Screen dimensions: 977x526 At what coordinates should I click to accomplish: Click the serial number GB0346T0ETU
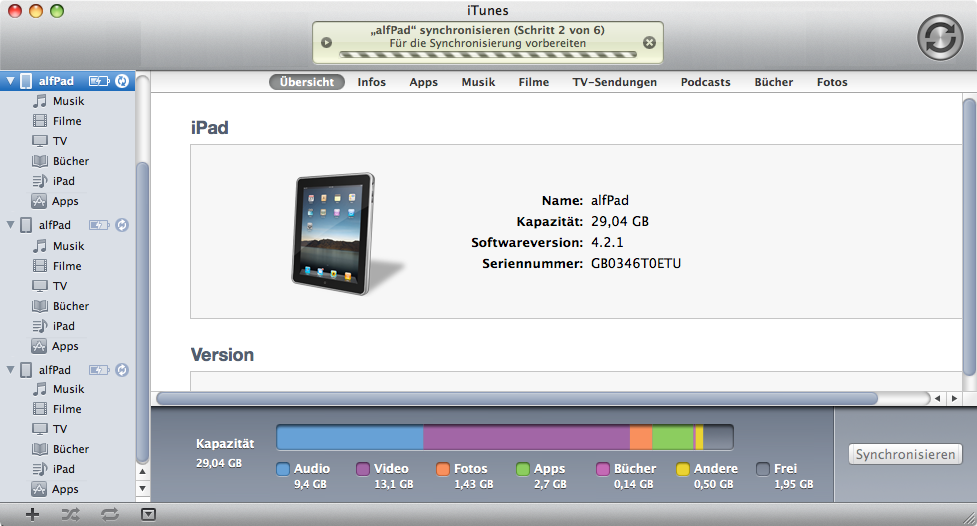pyautogui.click(x=636, y=263)
